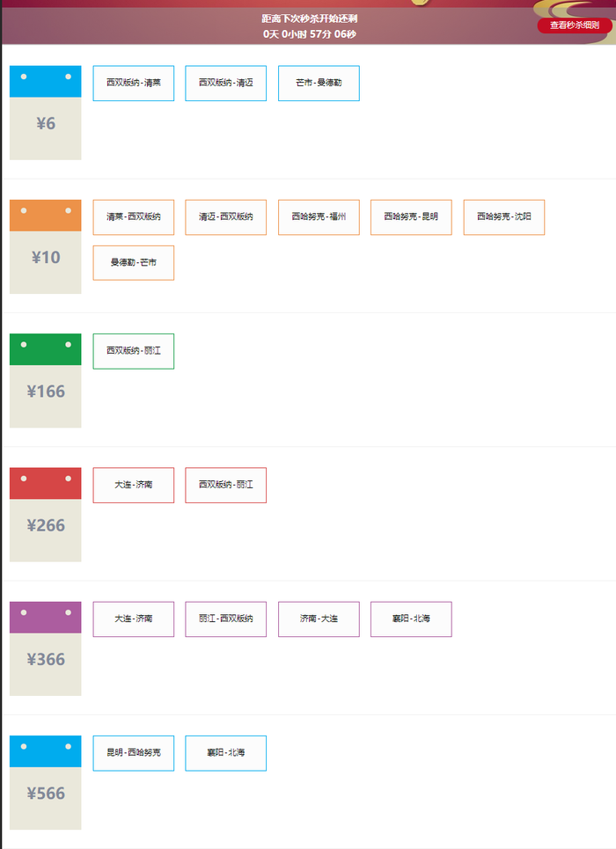Choose the 西哈努克-福州 route
Image resolution: width=616 pixels, height=849 pixels.
319,217
